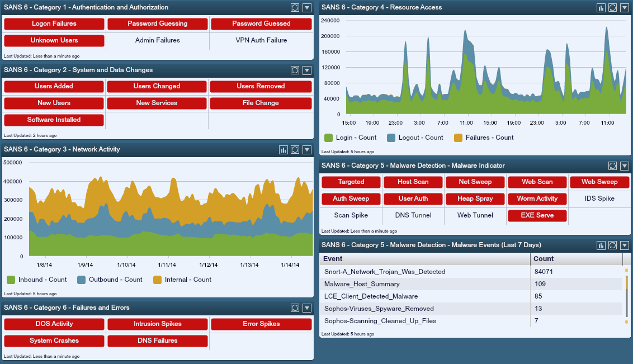The width and height of the screenshot is (633, 364).
Task: Click the Targeted malware indicator
Action: [351, 182]
